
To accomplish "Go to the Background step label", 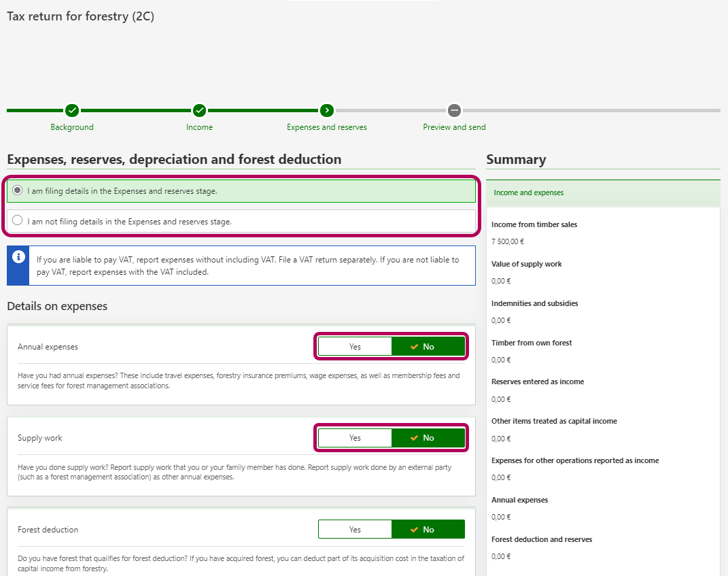I will [72, 127].
